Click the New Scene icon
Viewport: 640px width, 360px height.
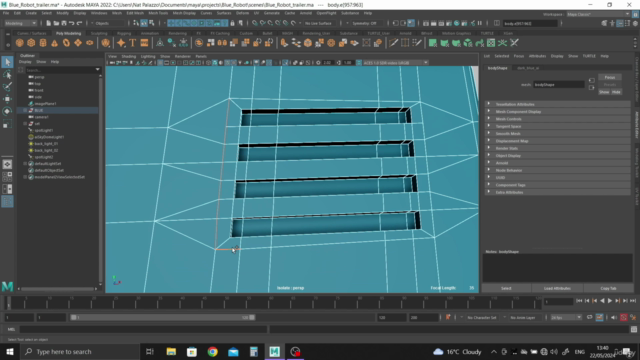tap(49, 23)
